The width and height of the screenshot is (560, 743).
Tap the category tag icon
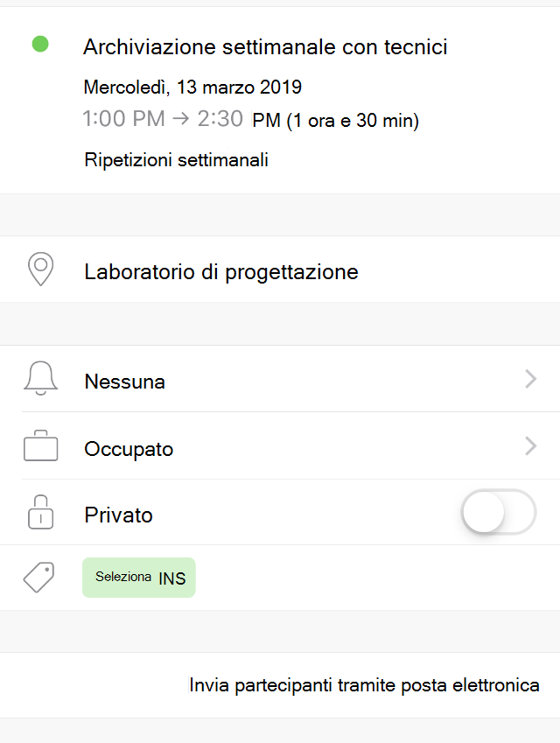tap(39, 577)
